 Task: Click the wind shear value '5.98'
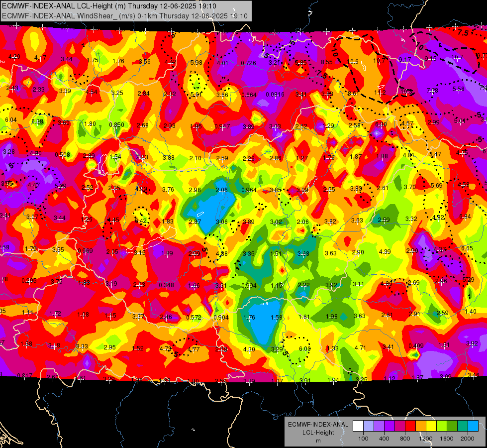[196, 63]
